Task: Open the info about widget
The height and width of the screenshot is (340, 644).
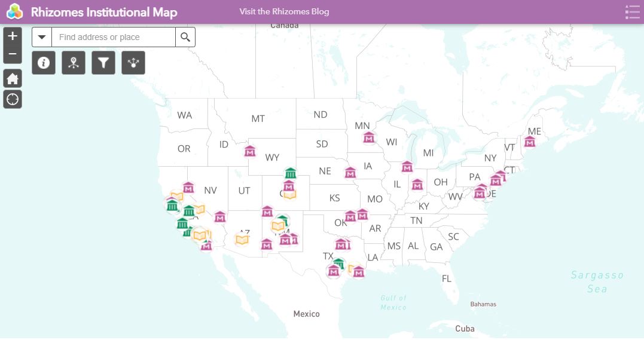Action: [44, 62]
